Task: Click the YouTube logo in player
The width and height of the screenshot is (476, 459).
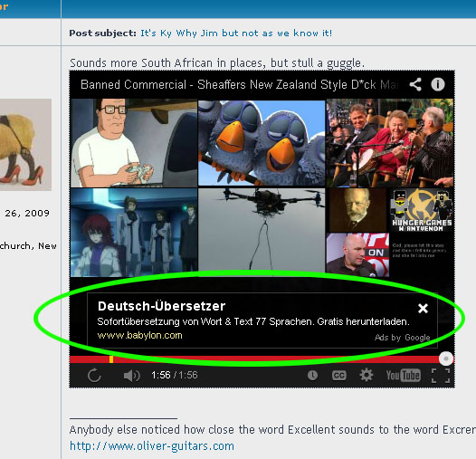Action: coord(403,376)
